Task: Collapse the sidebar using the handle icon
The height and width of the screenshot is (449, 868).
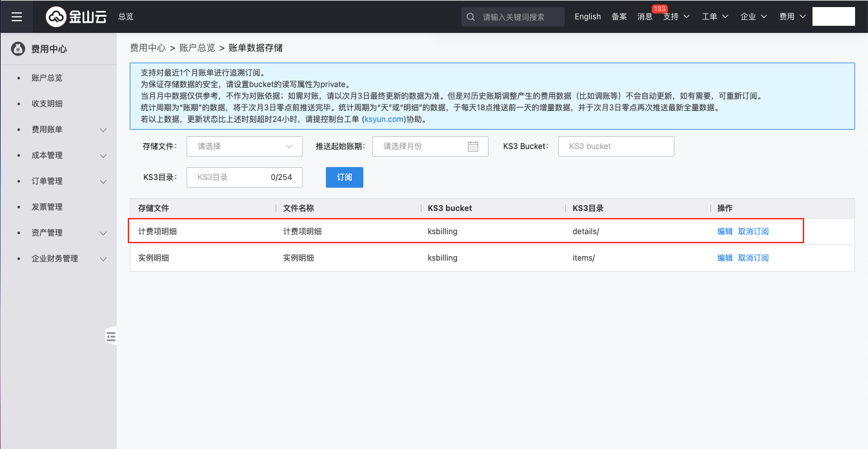Action: pyautogui.click(x=111, y=336)
